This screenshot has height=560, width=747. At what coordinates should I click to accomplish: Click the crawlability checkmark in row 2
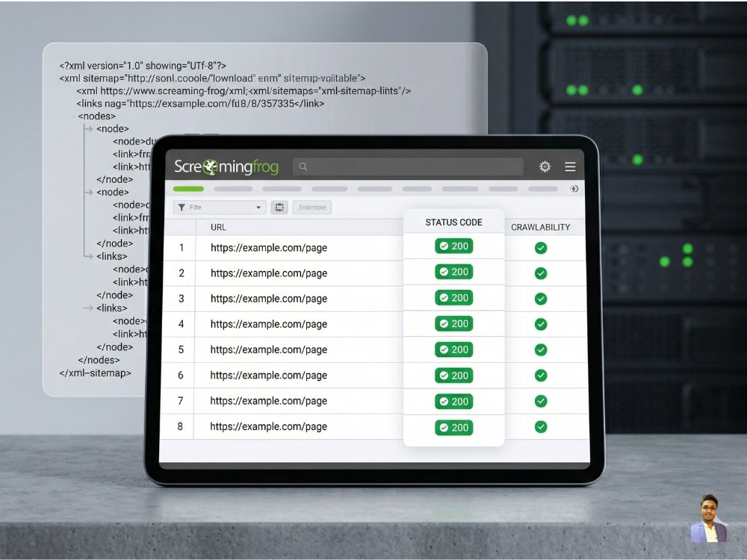(541, 273)
